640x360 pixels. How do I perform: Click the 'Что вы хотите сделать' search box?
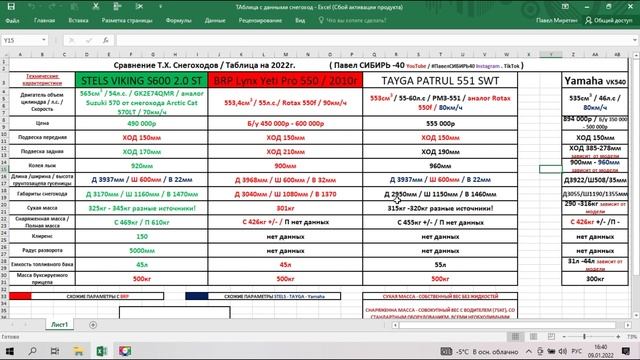[x=352, y=20]
